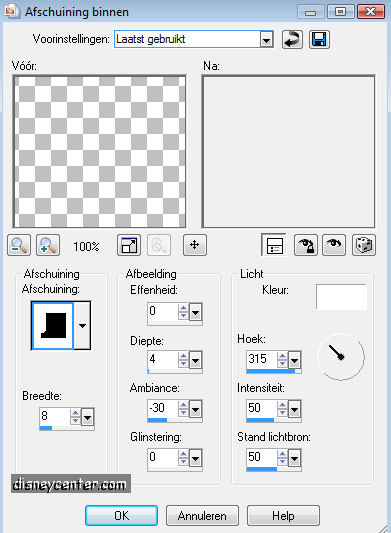The width and height of the screenshot is (391, 533).
Task: Open Help for the dialog
Action: click(x=283, y=516)
